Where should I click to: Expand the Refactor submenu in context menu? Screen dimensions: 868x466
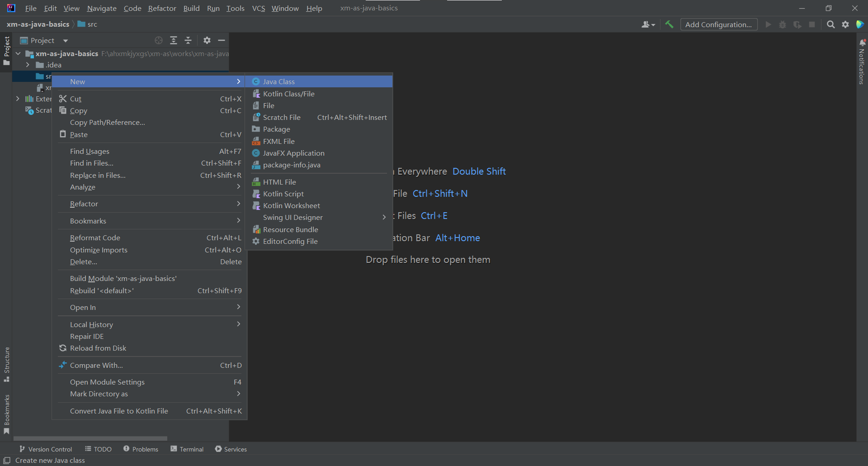pyautogui.click(x=150, y=204)
